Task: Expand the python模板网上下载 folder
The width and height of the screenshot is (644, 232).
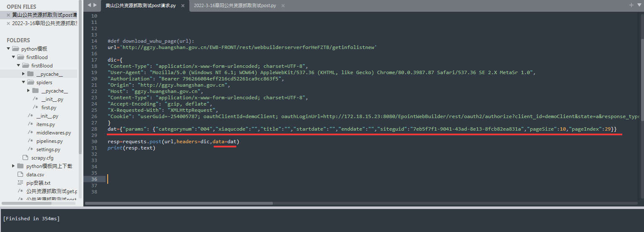Action: (14, 166)
